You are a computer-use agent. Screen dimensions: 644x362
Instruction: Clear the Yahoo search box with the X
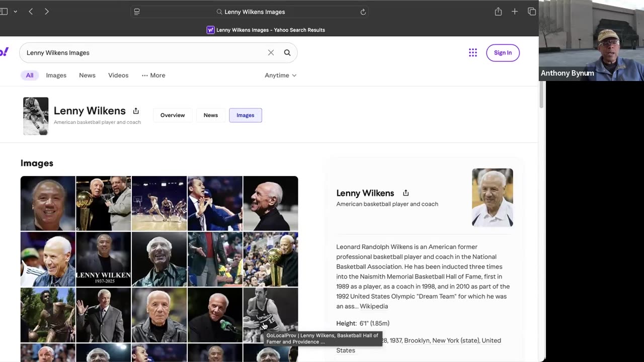coord(271,53)
